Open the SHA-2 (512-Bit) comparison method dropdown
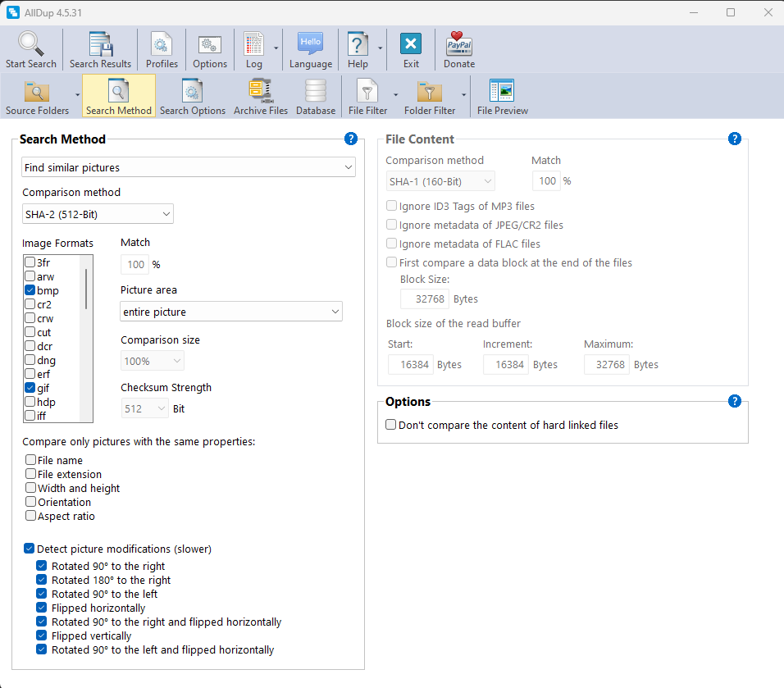The width and height of the screenshot is (784, 688). click(98, 214)
